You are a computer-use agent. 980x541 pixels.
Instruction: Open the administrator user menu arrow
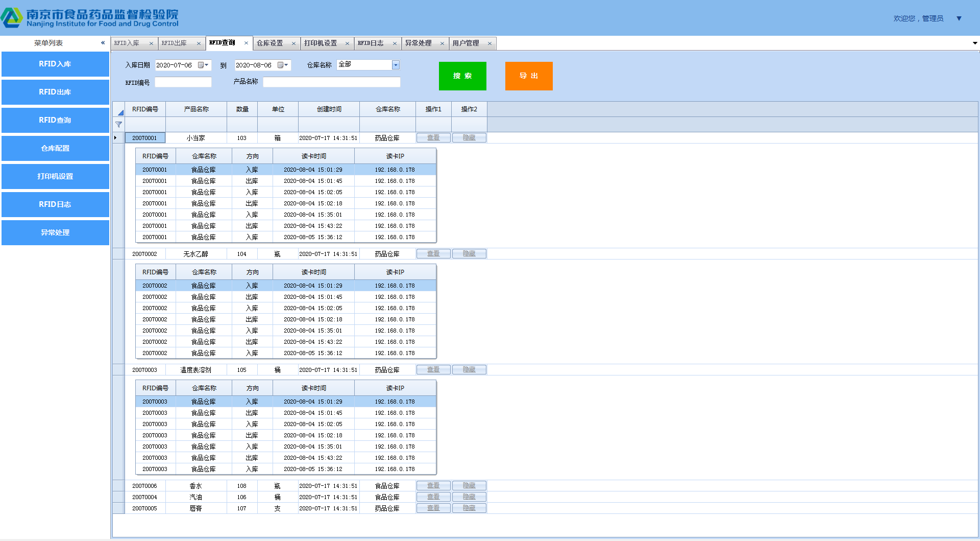click(959, 18)
